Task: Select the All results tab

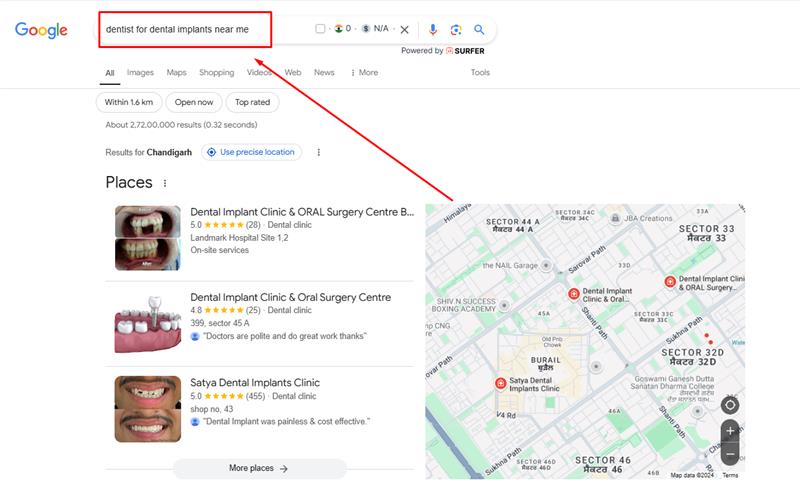Action: 110,73
